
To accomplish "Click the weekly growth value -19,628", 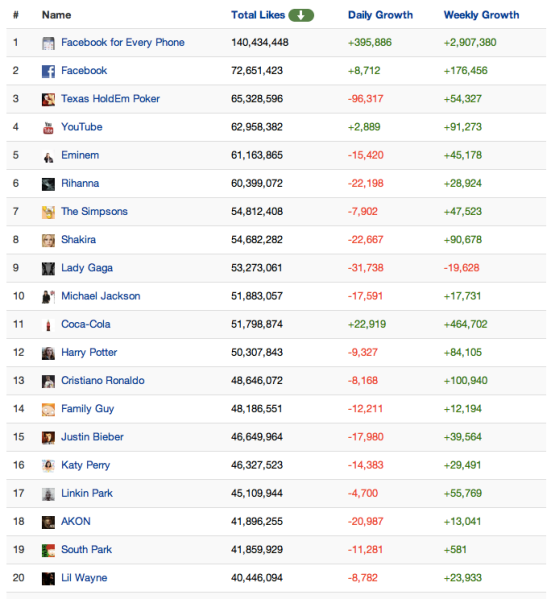I will coord(461,268).
